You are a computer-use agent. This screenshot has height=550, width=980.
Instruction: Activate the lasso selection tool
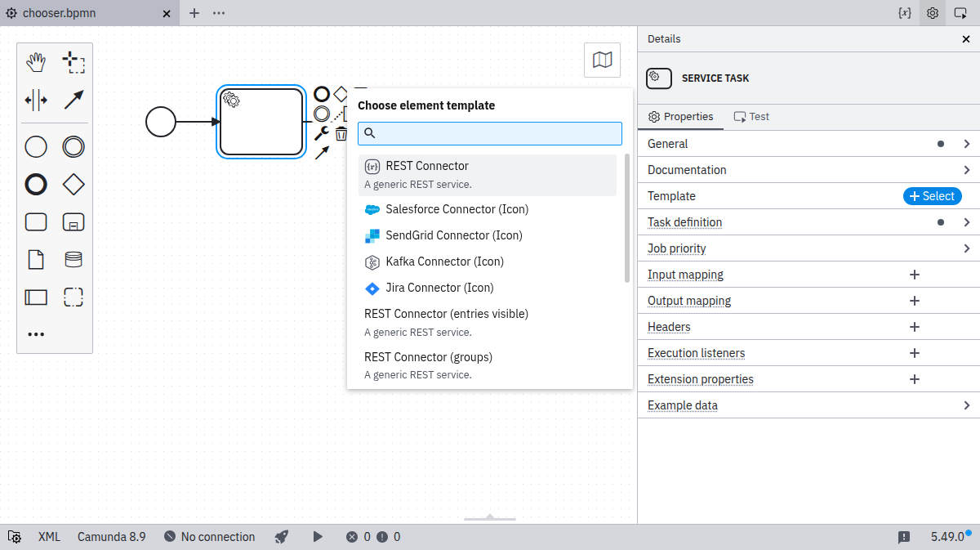click(73, 62)
